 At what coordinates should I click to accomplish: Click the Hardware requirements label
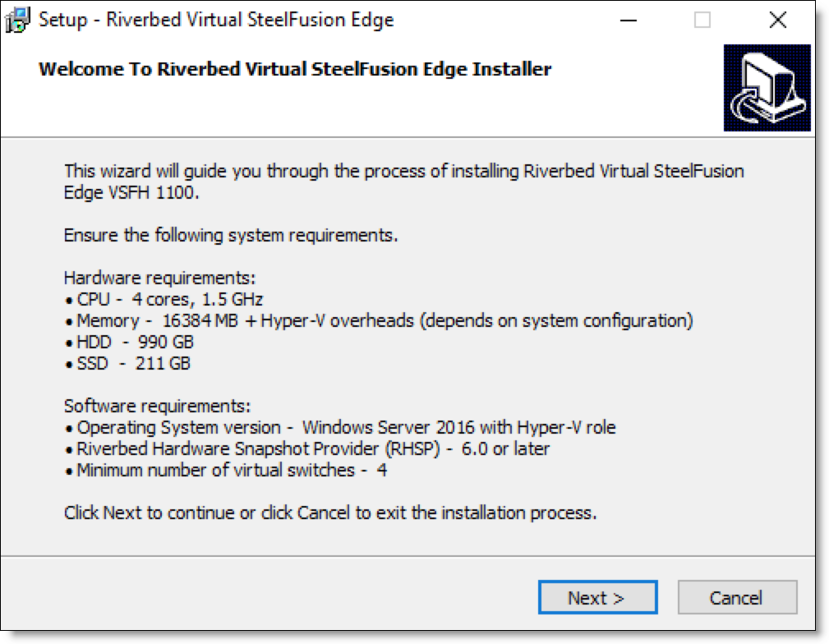[x=159, y=278]
